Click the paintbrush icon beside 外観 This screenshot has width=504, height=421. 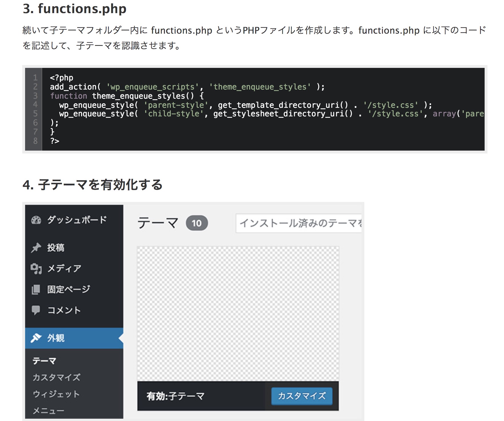pos(36,338)
